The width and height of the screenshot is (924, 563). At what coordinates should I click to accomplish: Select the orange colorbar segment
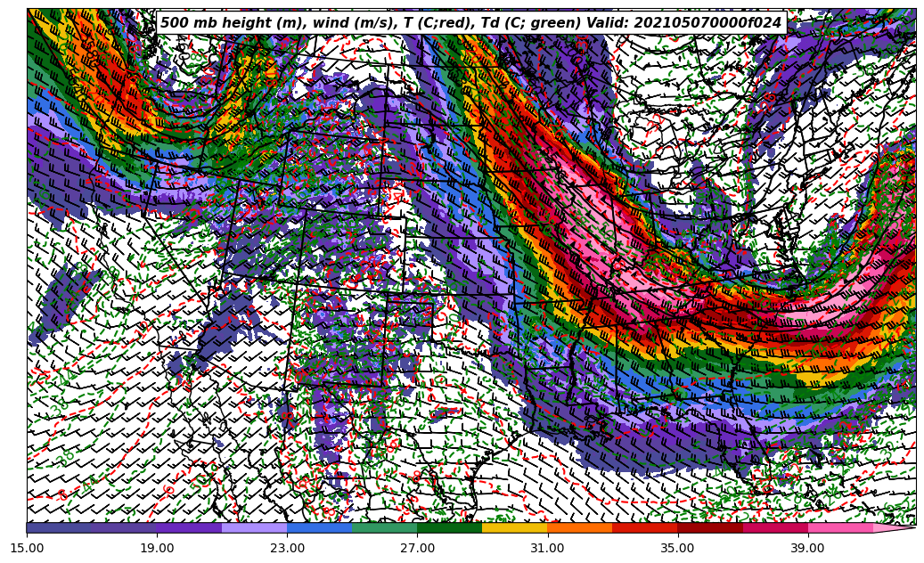tap(579, 527)
